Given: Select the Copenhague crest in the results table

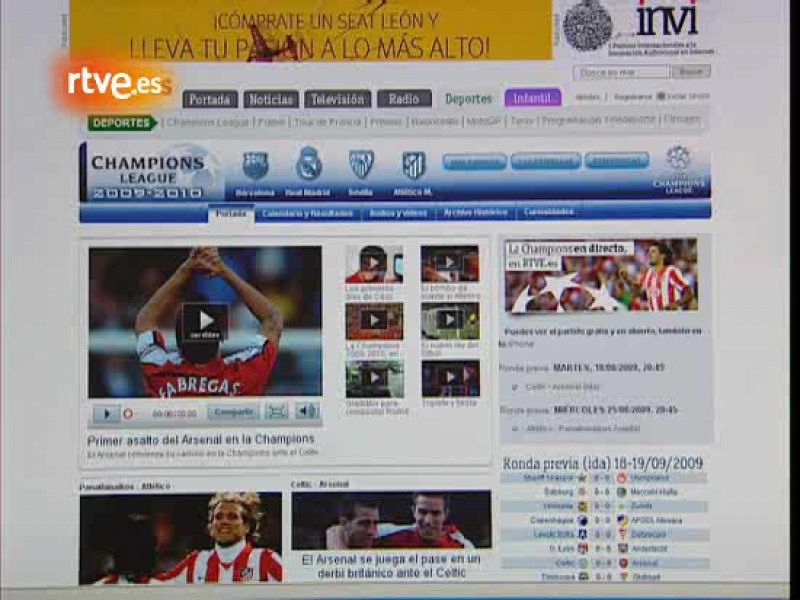Looking at the screenshot, I should pyautogui.click(x=582, y=519).
